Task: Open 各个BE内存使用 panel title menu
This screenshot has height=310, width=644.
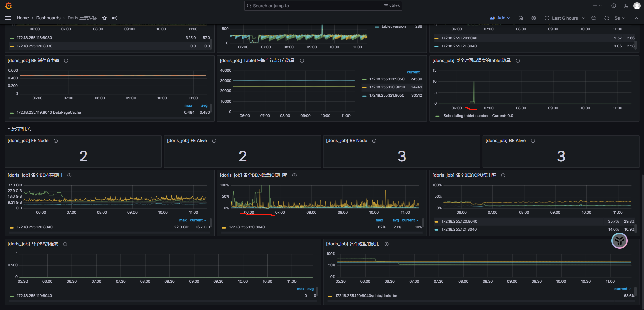Action: [x=35, y=175]
